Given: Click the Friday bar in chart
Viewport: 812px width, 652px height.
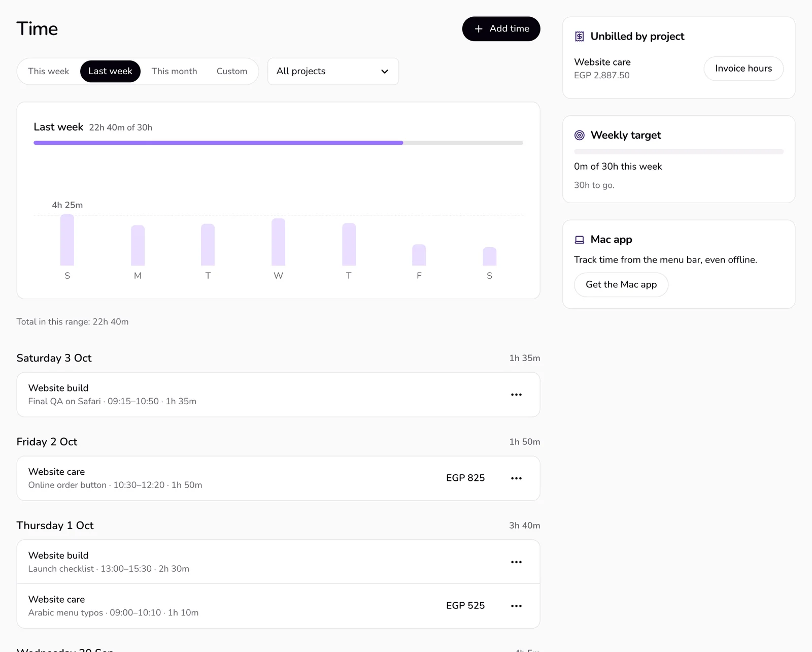Looking at the screenshot, I should 419,255.
